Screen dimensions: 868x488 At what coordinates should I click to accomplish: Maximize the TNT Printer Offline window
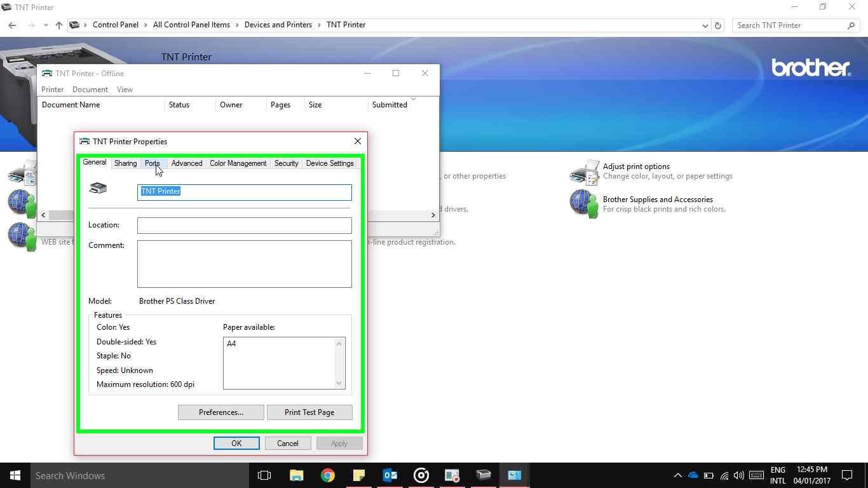click(396, 73)
